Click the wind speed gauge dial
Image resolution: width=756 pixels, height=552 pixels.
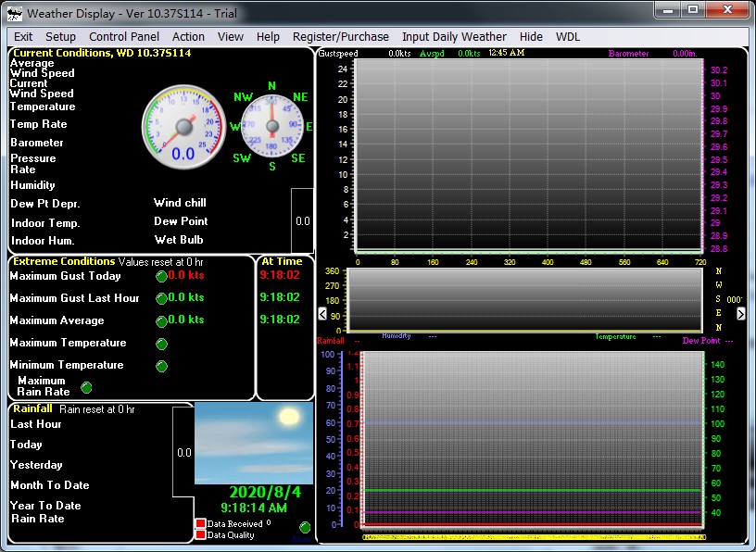click(x=183, y=127)
